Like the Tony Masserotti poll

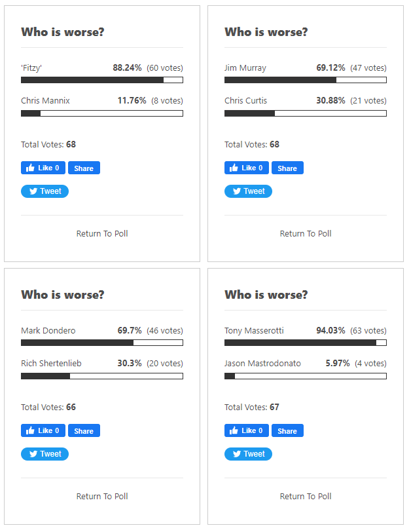247,430
